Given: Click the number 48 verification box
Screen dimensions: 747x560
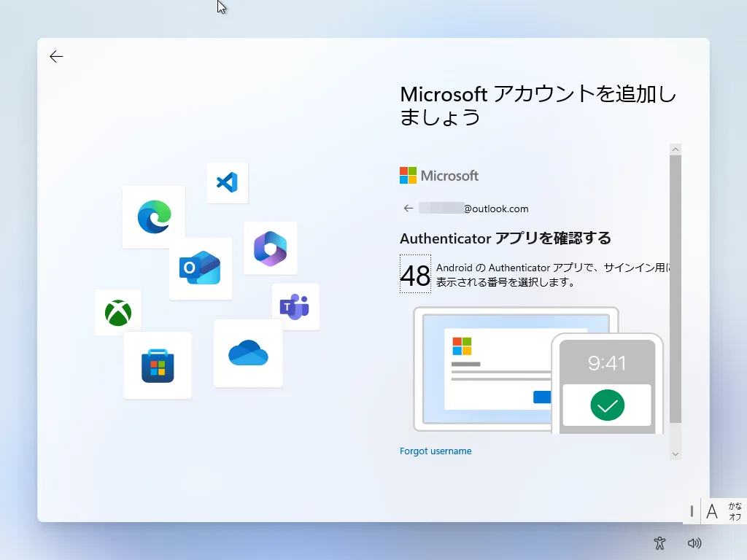Looking at the screenshot, I should (415, 275).
